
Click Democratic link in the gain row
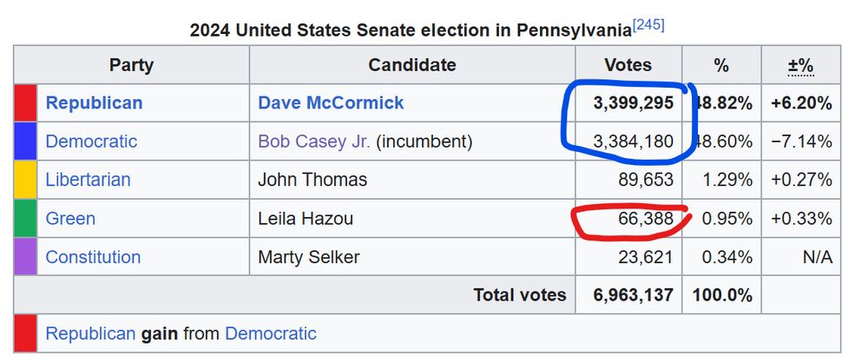(270, 333)
